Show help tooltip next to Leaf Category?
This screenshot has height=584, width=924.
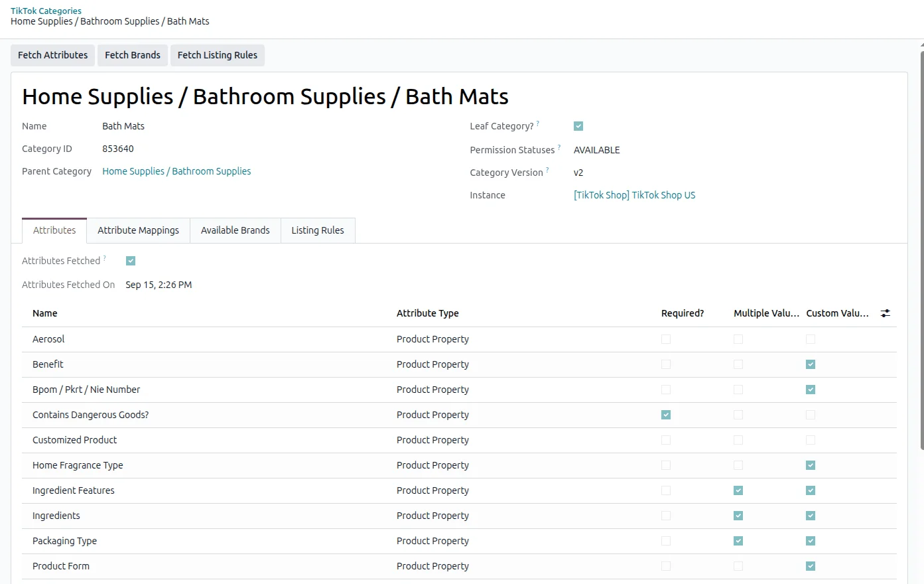(538, 123)
